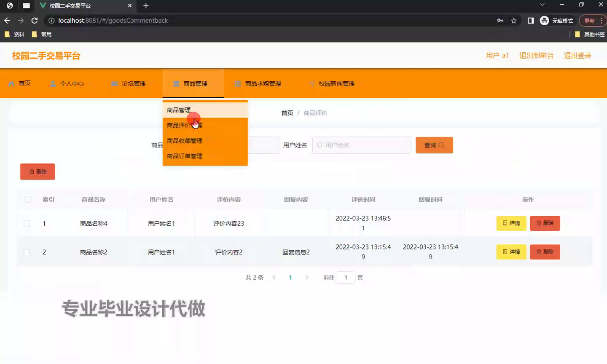The image size is (607, 364).
Task: View site information for localhost
Action: coord(51,20)
